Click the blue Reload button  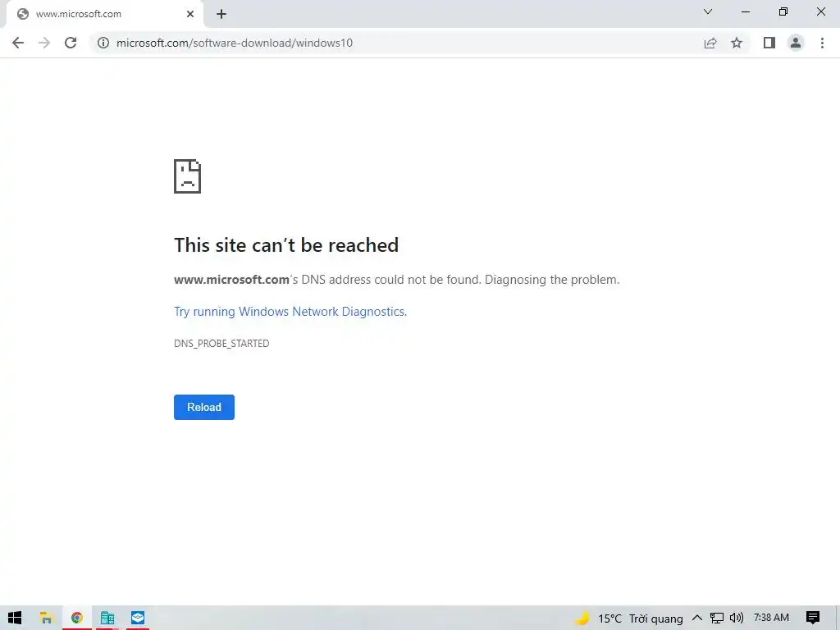tap(204, 407)
